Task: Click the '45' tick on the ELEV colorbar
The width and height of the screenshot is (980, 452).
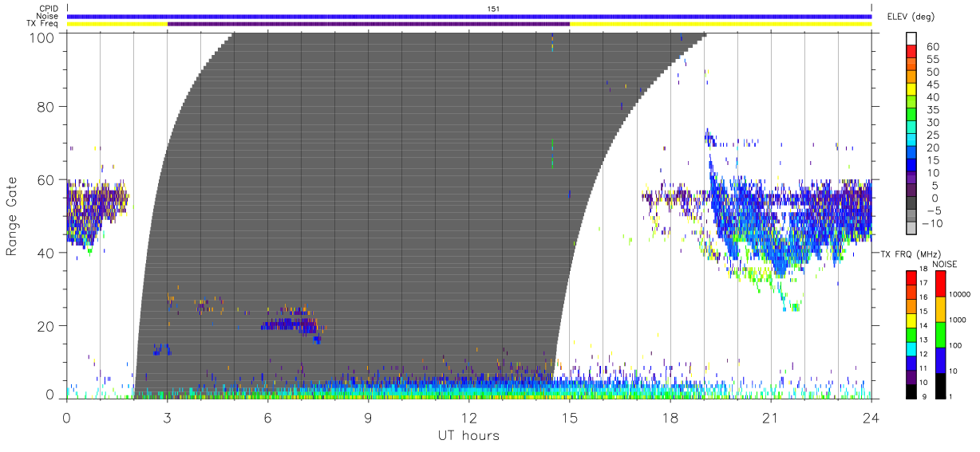Action: click(932, 85)
